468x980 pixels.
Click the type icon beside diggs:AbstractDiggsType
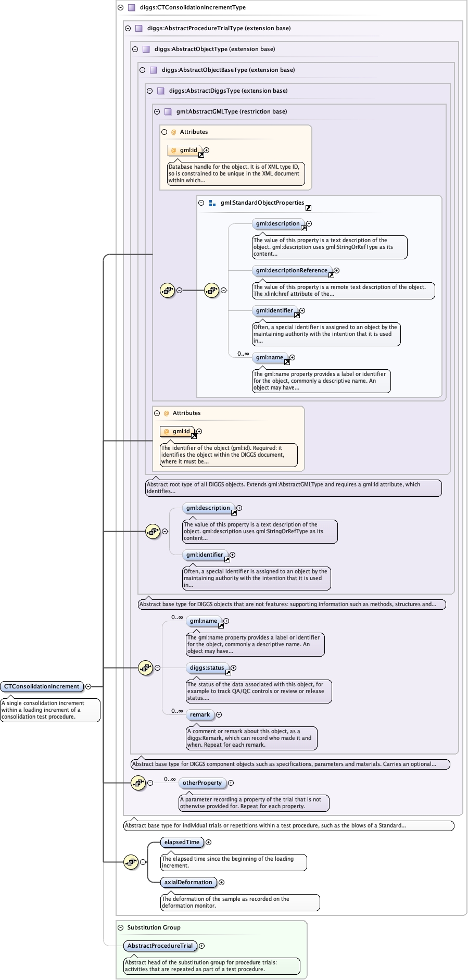point(161,91)
